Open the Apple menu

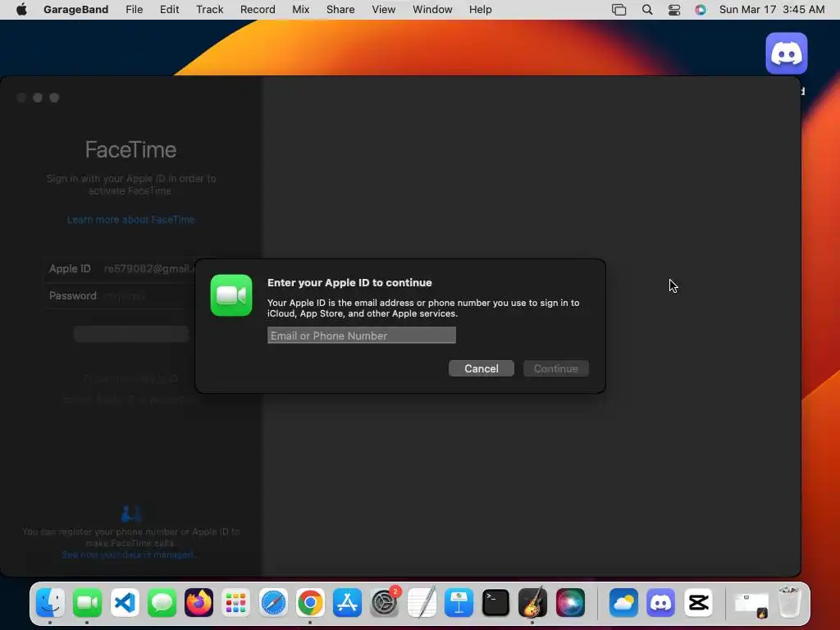point(21,10)
